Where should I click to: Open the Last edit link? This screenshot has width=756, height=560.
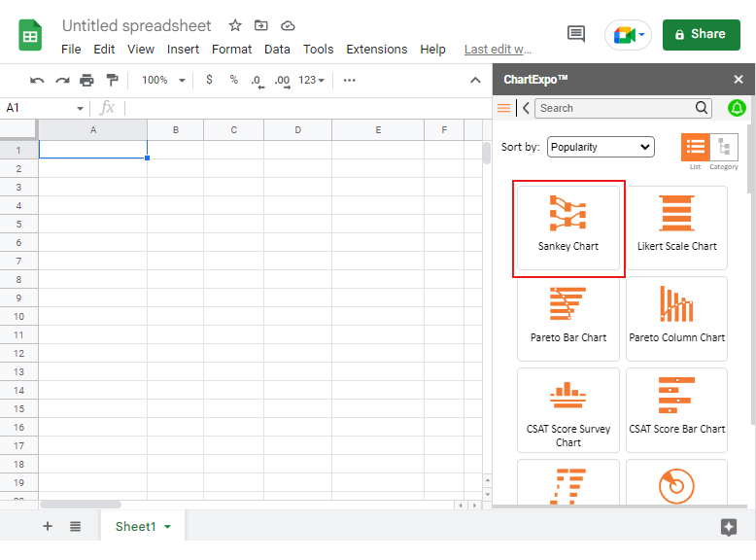point(498,50)
